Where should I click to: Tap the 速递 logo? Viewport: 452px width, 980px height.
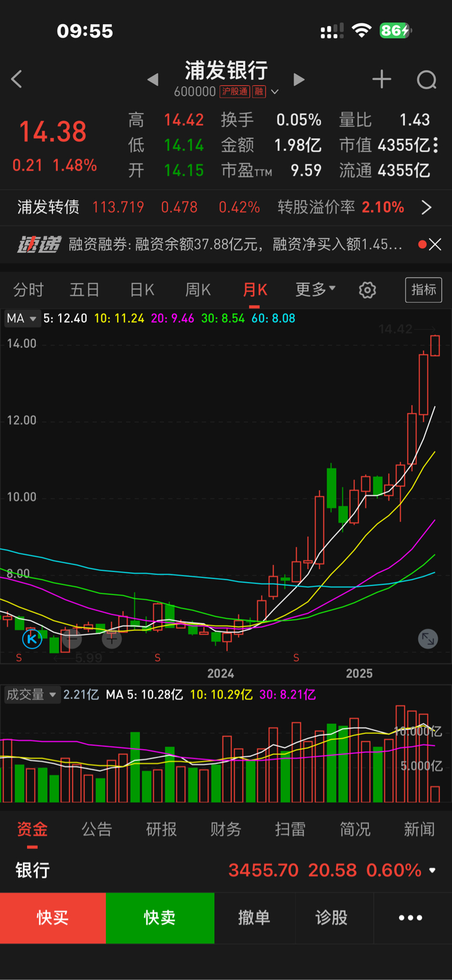[38, 244]
